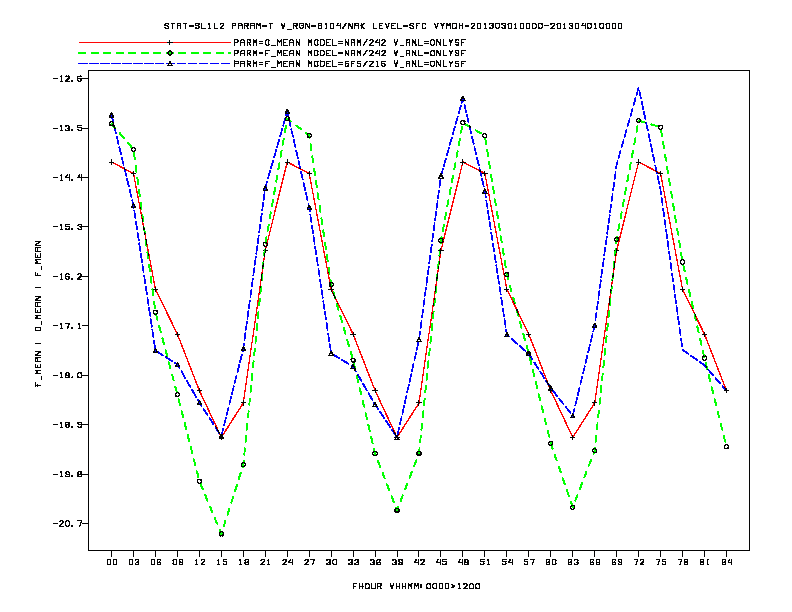This screenshot has width=792, height=612.
Task: Click the FHOUR VHHMM:0000>1200 x-axis title
Action: pyautogui.click(x=417, y=586)
